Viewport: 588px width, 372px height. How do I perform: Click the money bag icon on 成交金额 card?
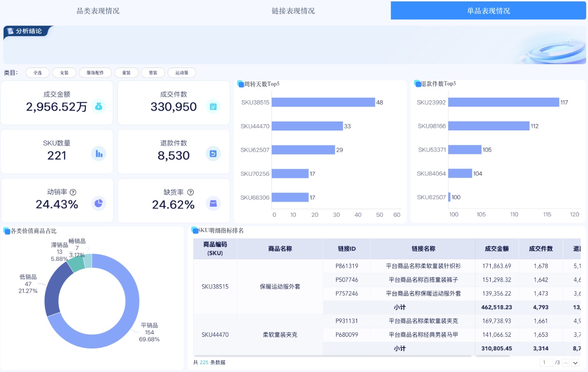point(98,106)
